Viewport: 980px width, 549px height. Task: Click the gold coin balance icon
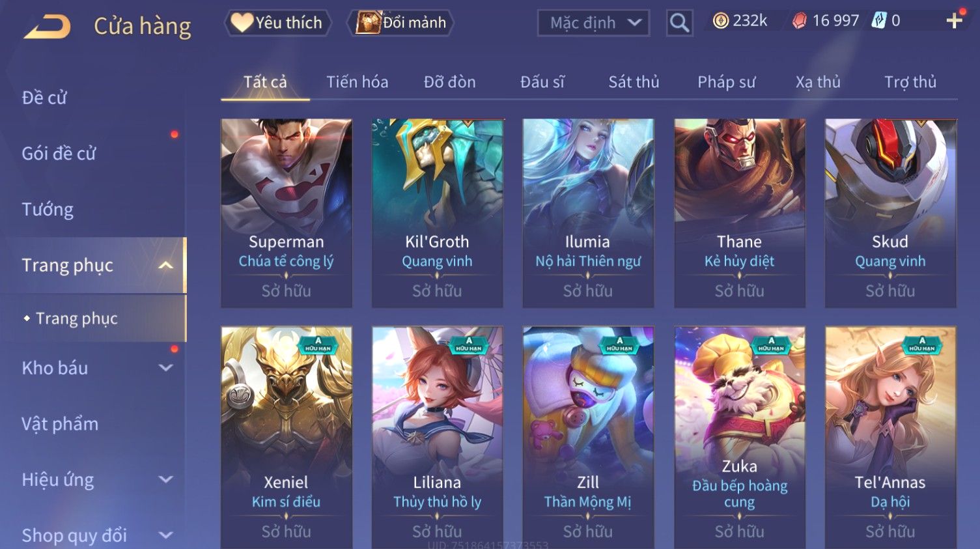[x=720, y=21]
